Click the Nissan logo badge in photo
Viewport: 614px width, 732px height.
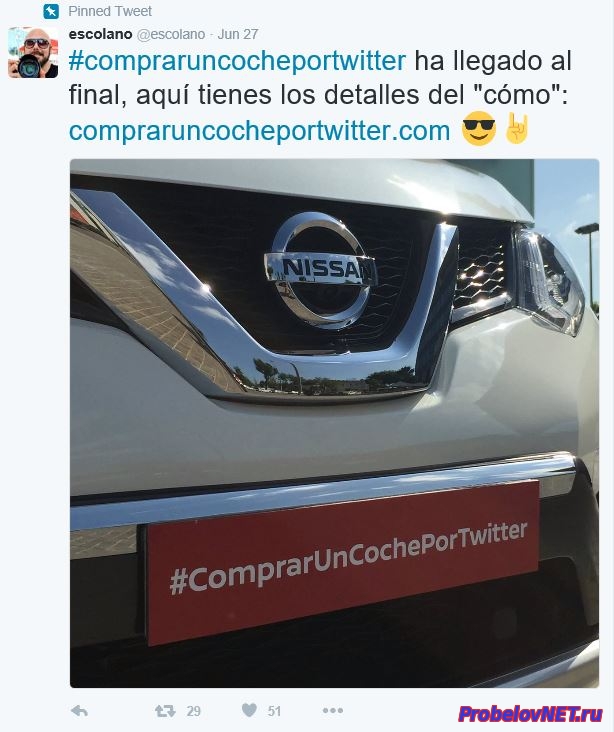[x=320, y=271]
